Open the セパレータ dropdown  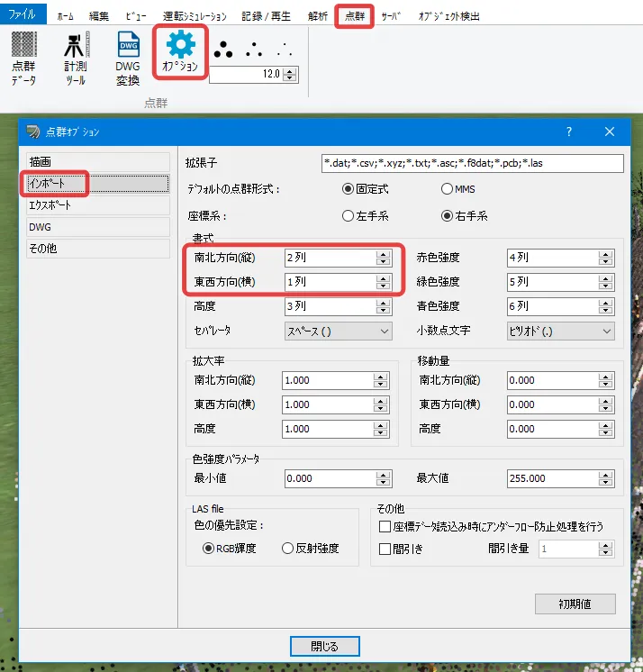pyautogui.click(x=338, y=331)
